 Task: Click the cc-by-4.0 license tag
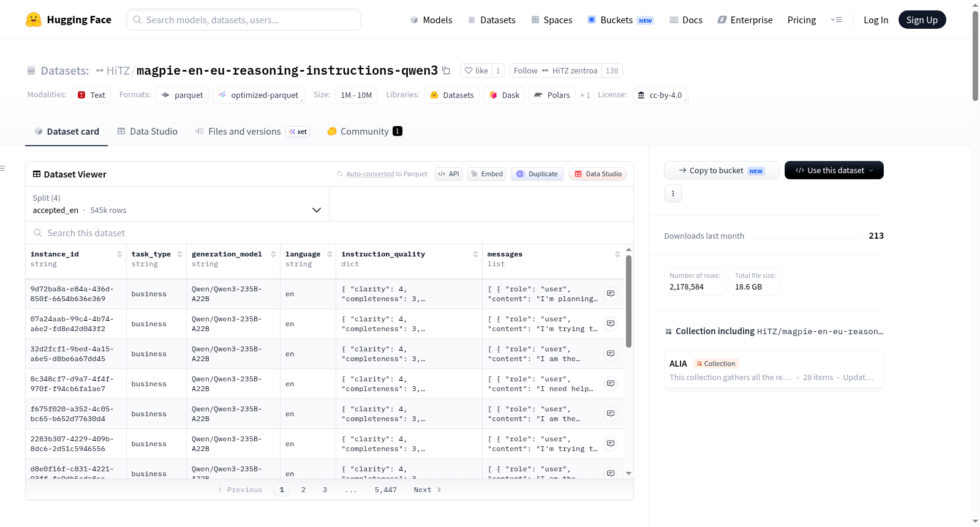pos(660,95)
